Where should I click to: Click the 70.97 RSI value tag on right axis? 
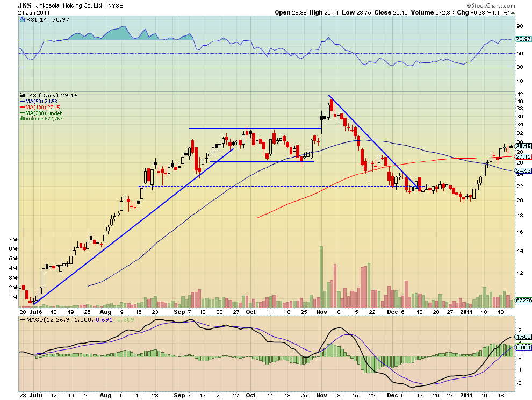[523, 39]
